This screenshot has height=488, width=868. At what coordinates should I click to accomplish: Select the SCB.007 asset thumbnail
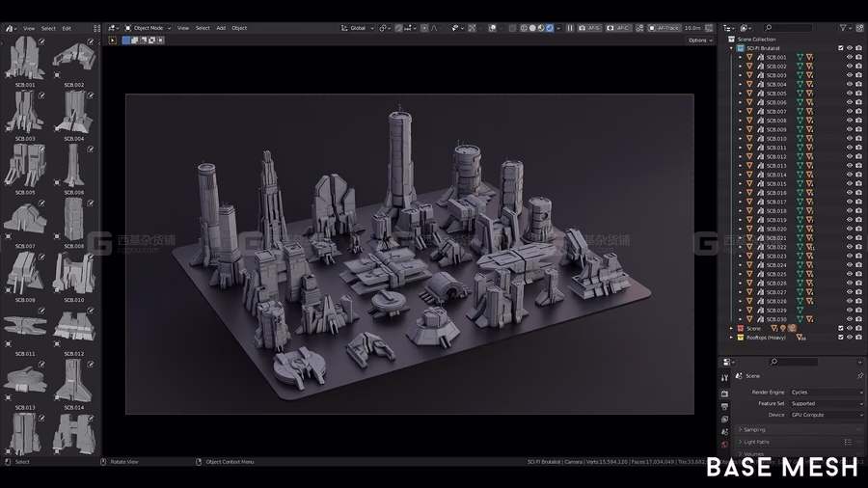pos(25,220)
